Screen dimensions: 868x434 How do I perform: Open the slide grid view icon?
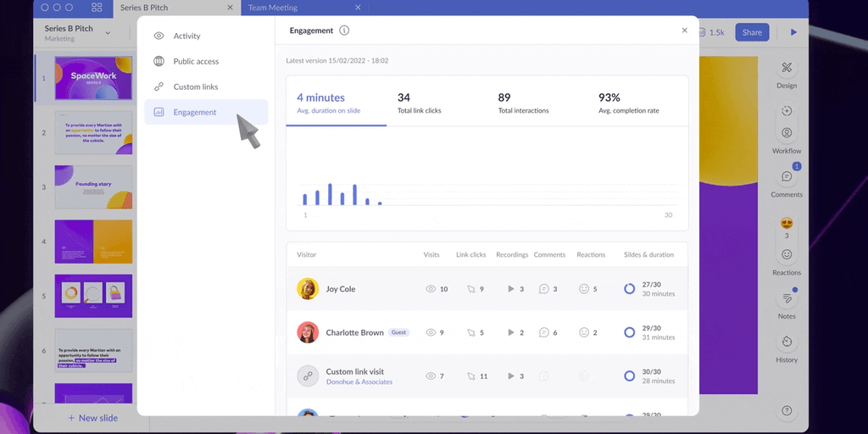coord(97,8)
